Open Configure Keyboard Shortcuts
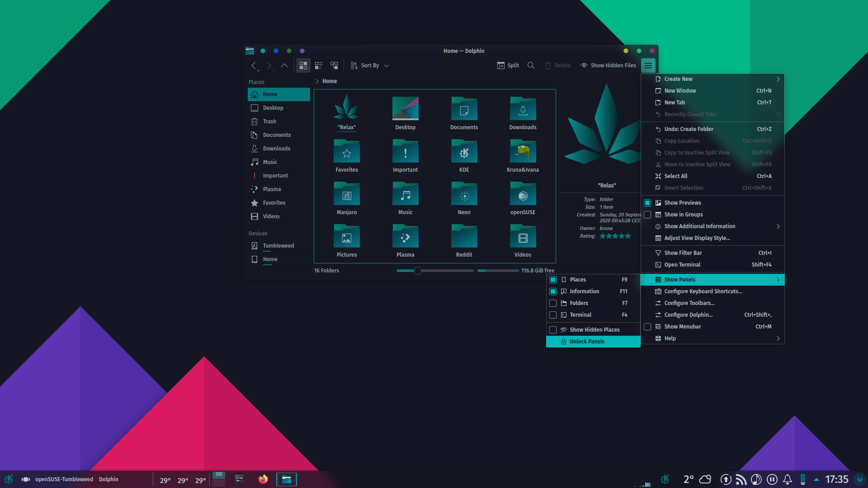 (x=712, y=291)
